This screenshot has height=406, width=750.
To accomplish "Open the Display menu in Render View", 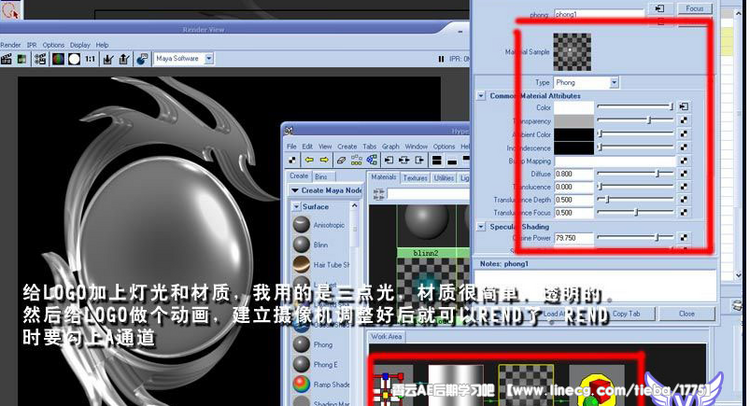I will 80,45.
